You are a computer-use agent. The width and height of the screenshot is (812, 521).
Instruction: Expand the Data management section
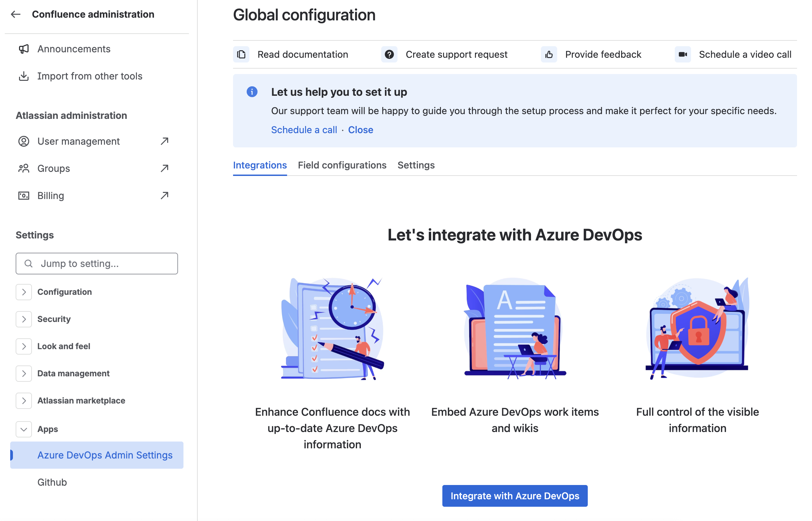pyautogui.click(x=24, y=374)
